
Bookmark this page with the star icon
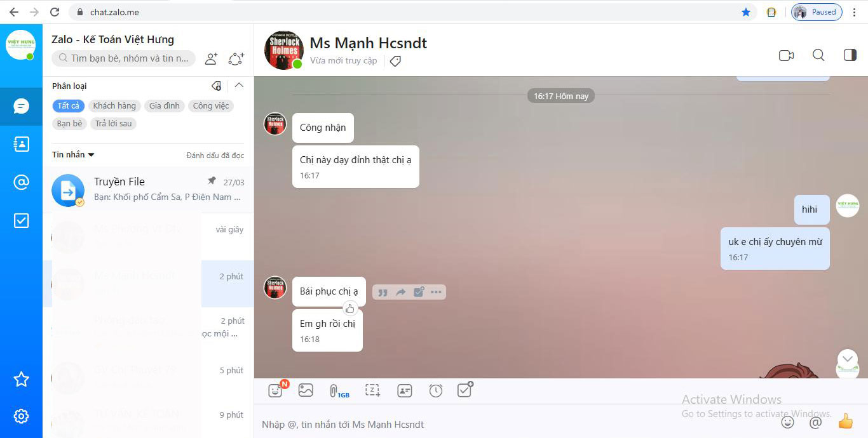point(746,12)
